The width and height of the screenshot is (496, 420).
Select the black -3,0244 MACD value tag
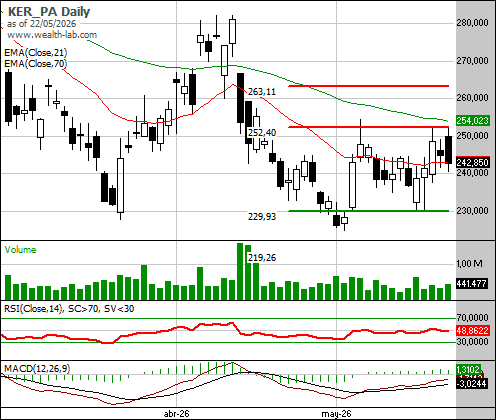click(472, 383)
